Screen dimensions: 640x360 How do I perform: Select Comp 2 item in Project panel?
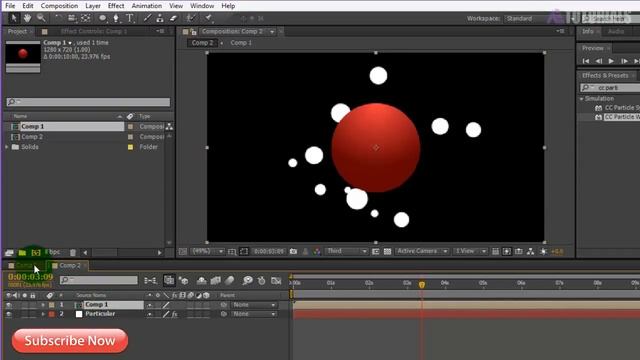[x=32, y=137]
